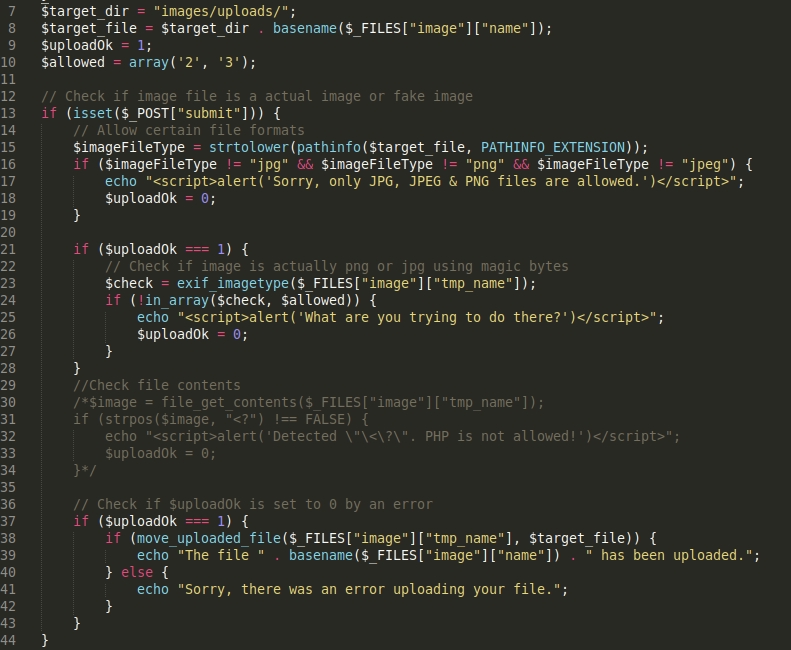
Task: Click the basename call on line 8
Action: click(x=305, y=28)
